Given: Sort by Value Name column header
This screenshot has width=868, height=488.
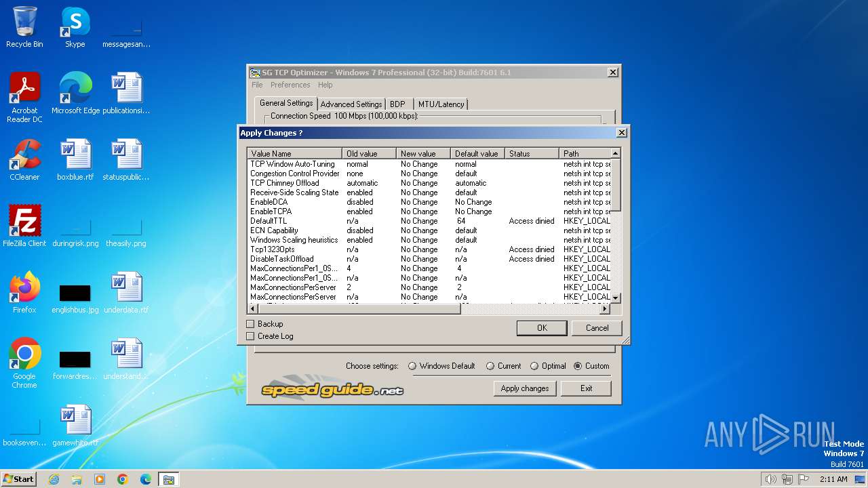Looking at the screenshot, I should [295, 154].
